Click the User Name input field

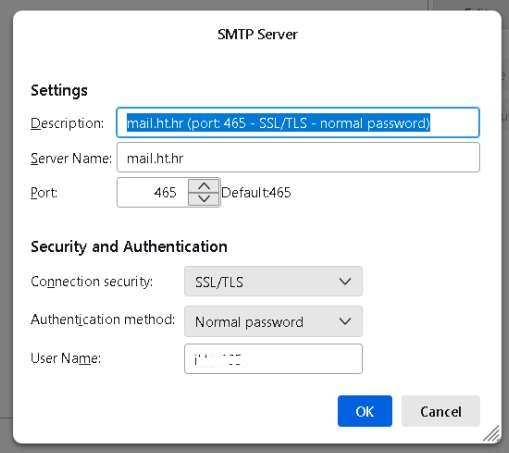pyautogui.click(x=273, y=359)
